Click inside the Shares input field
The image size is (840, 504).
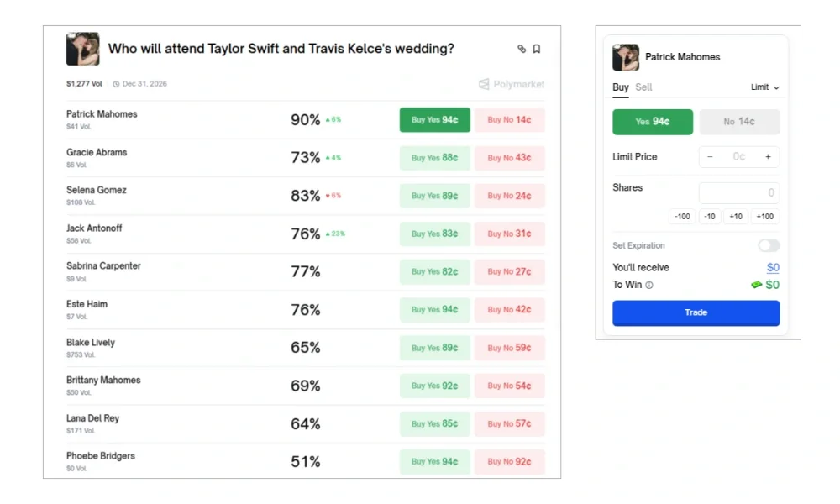tap(739, 192)
